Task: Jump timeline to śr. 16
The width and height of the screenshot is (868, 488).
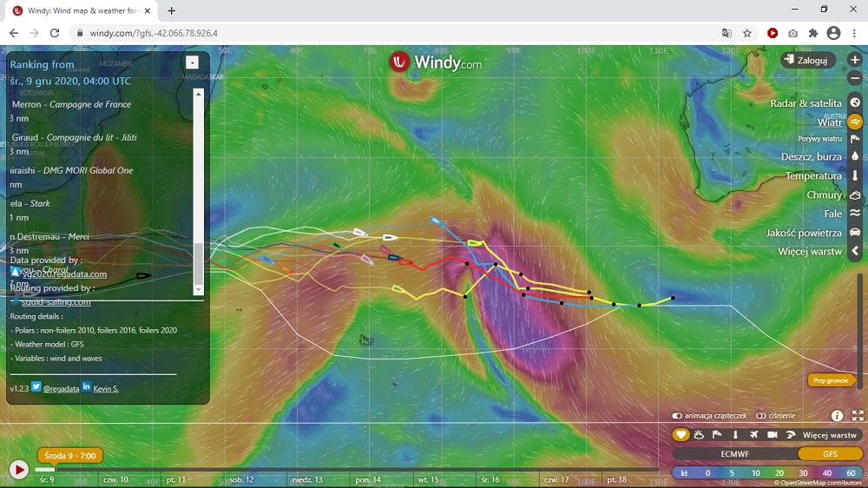Action: [490, 479]
